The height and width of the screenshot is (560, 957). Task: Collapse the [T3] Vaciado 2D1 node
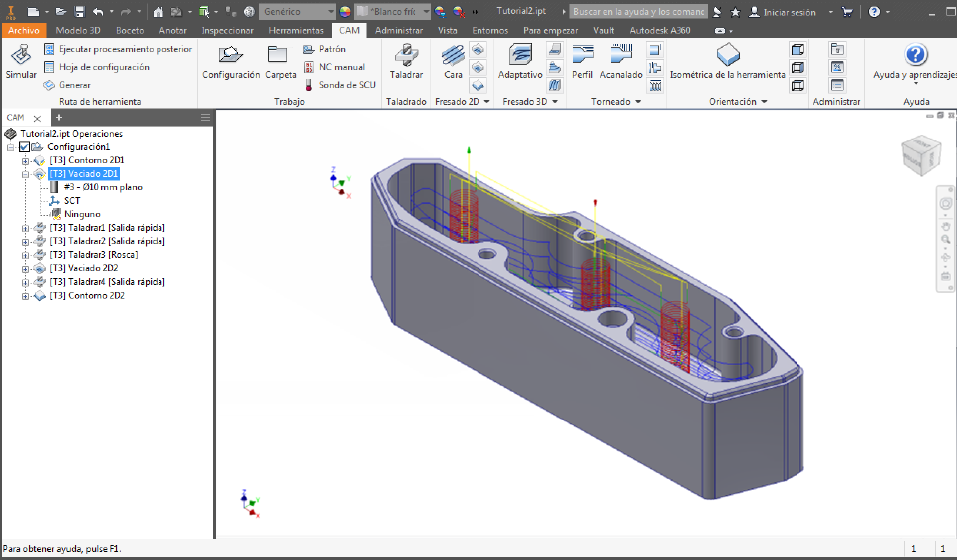click(25, 174)
